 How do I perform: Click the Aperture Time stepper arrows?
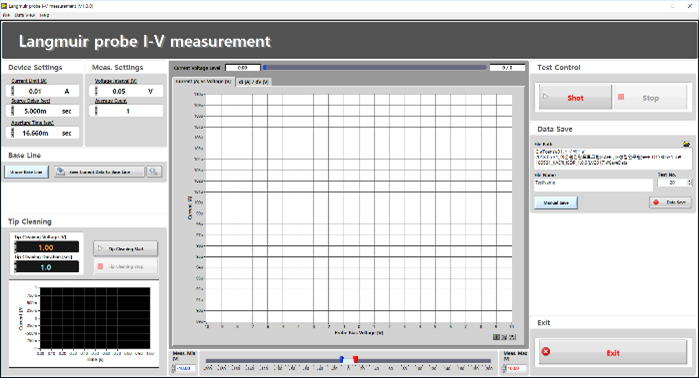(x=12, y=133)
